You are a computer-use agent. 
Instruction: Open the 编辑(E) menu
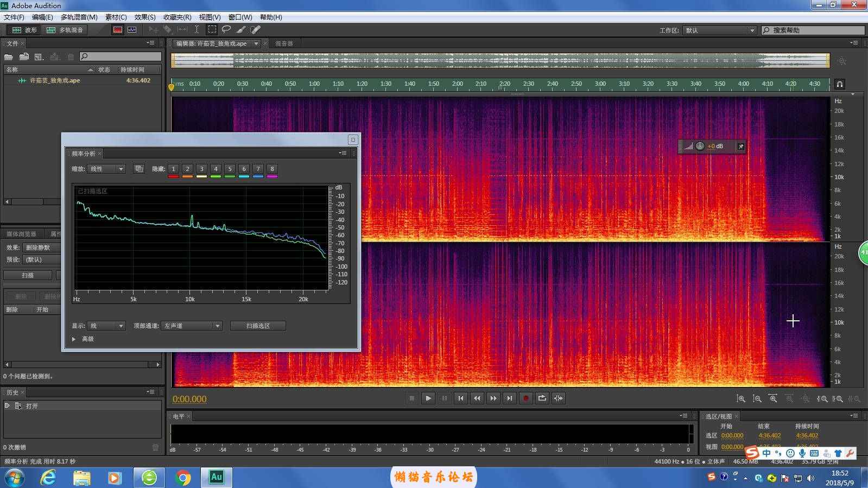(42, 17)
